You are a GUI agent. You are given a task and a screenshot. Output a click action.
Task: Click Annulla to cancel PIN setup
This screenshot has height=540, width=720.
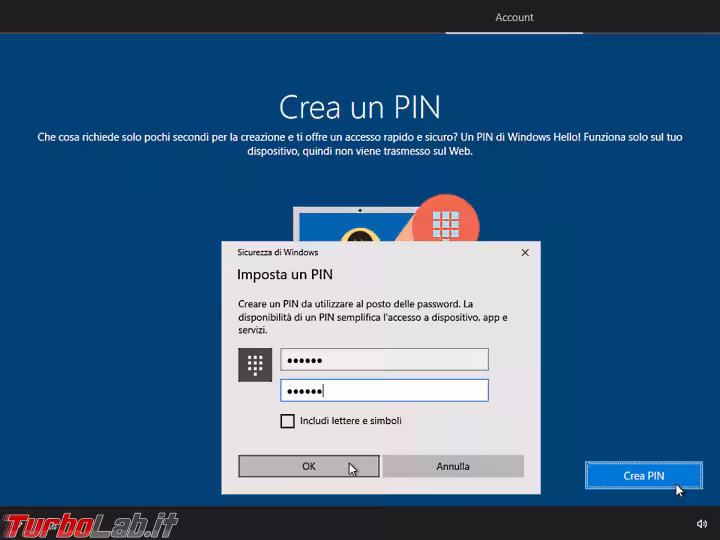pyautogui.click(x=453, y=466)
